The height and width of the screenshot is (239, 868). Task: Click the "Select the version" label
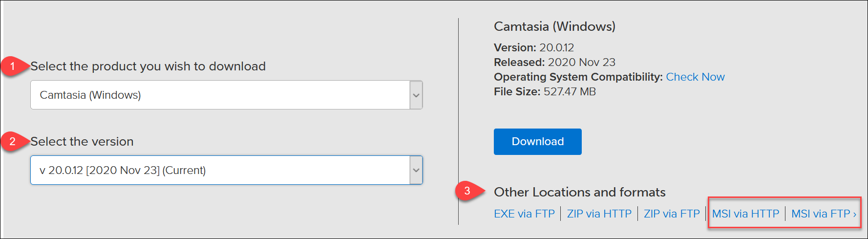click(82, 141)
